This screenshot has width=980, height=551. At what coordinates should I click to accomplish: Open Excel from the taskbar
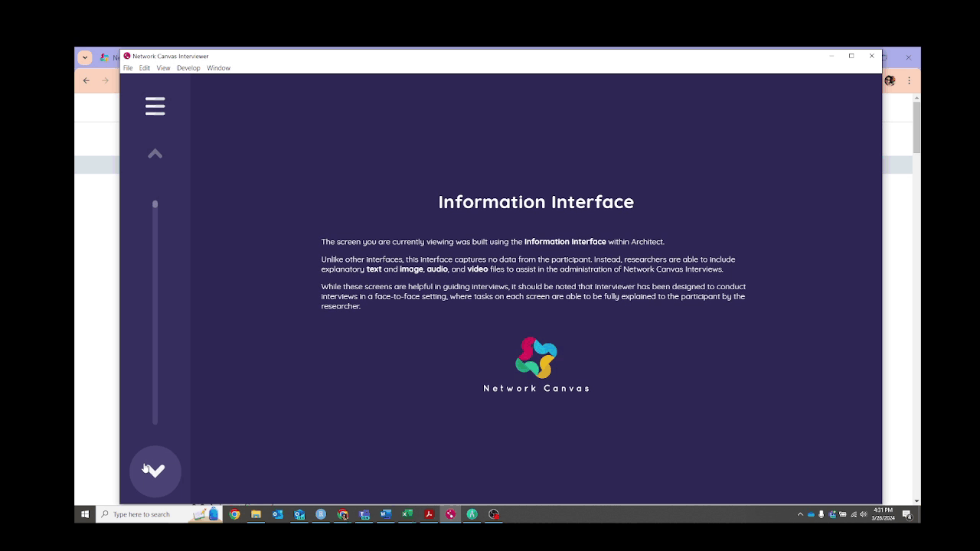(x=407, y=514)
